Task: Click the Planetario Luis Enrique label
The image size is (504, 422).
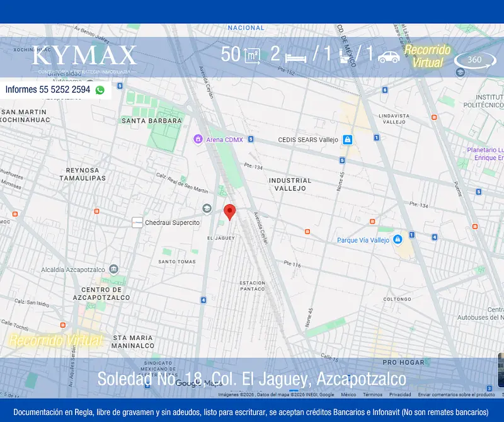Action: 485,154
